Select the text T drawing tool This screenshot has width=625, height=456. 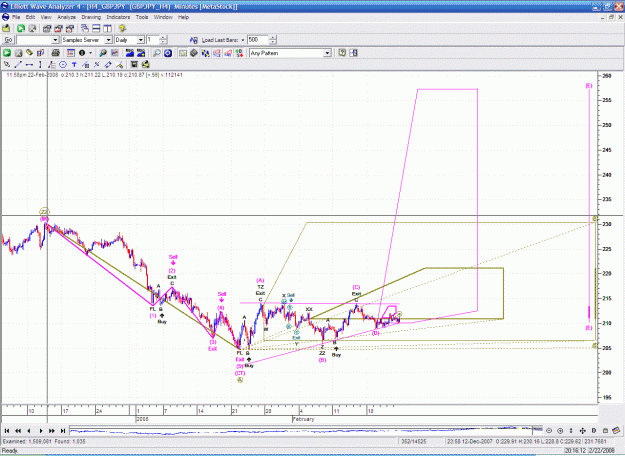(74, 64)
